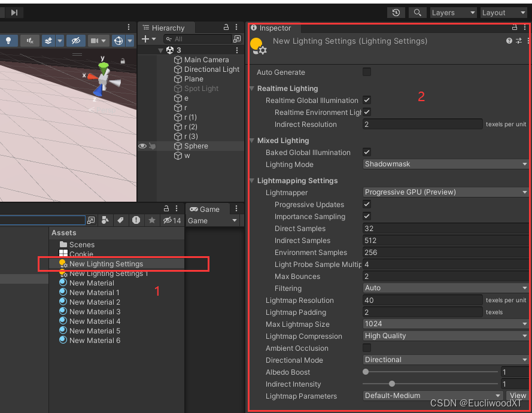
Task: Click the Albedo Boost slider handle
Action: click(x=366, y=372)
